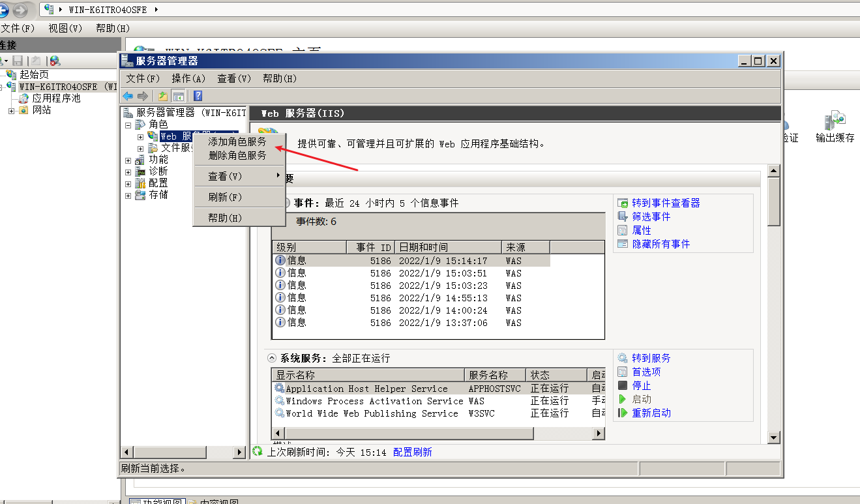Click the 重新启动 service link
Screen dimensions: 860x504
tap(651, 413)
